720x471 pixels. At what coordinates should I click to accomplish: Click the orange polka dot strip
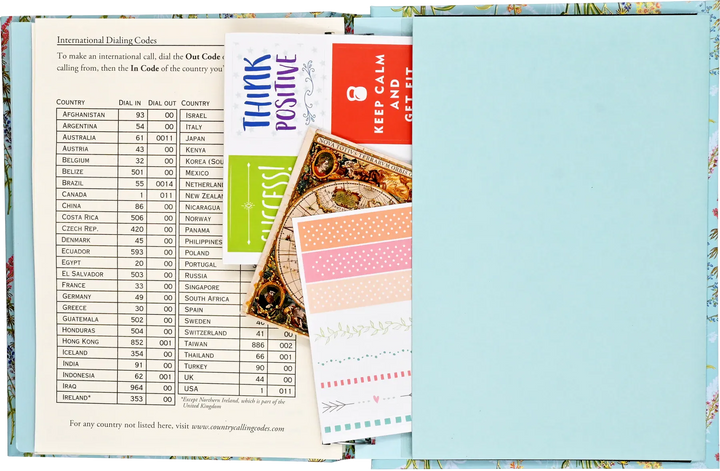pos(355,229)
